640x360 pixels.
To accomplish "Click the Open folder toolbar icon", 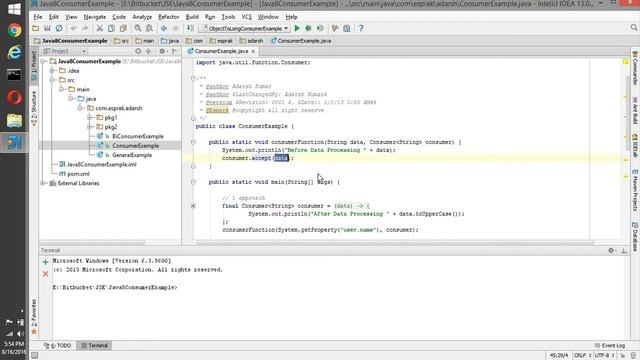I will [36, 29].
